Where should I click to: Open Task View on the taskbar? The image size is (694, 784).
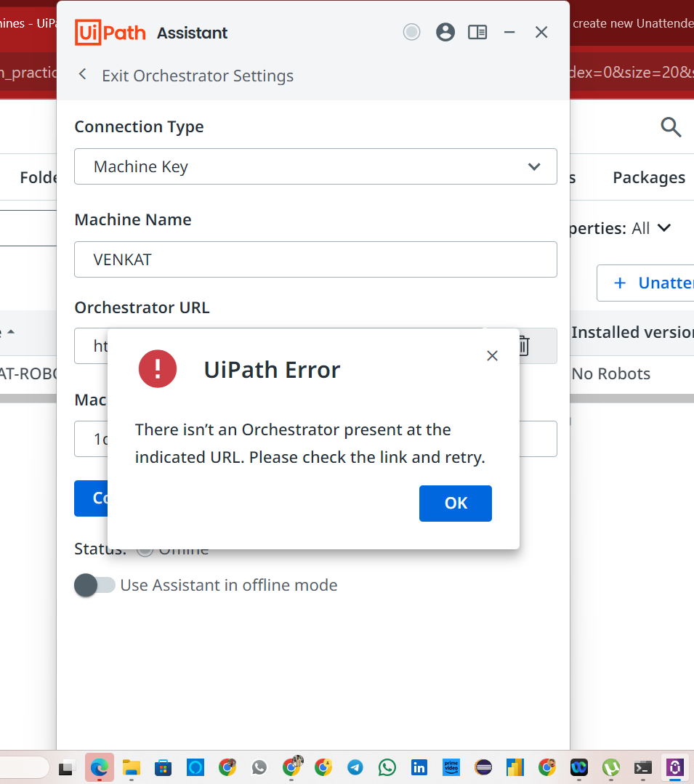coord(66,767)
